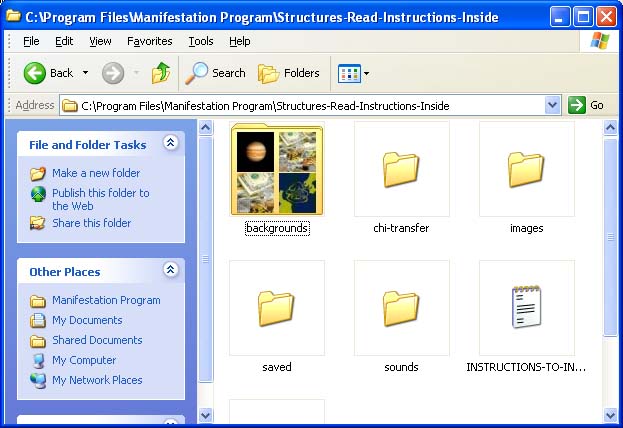The width and height of the screenshot is (623, 428).
Task: Select the sounds folder icon
Action: 401,309
